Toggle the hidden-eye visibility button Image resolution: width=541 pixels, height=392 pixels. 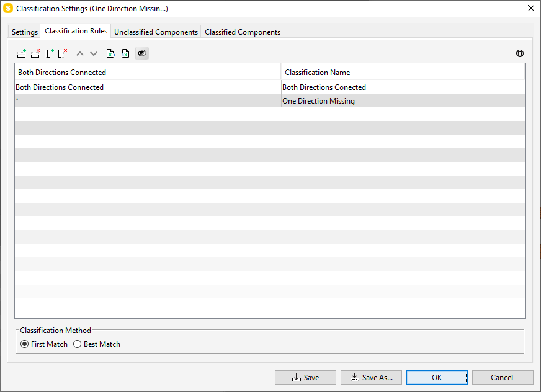click(x=142, y=53)
